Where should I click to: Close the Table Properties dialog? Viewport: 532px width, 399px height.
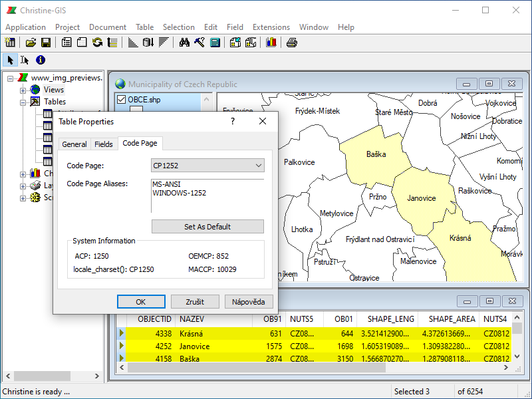263,121
